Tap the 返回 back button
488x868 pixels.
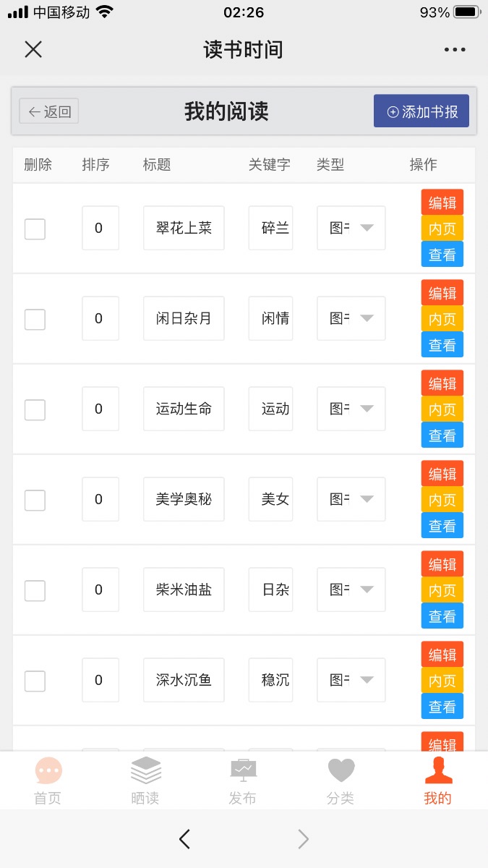coord(48,111)
